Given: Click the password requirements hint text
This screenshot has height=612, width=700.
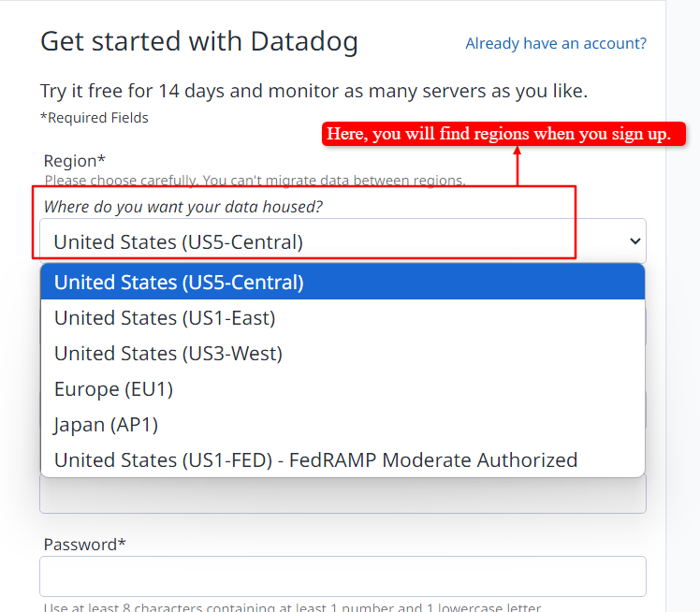Looking at the screenshot, I should coord(292,607).
